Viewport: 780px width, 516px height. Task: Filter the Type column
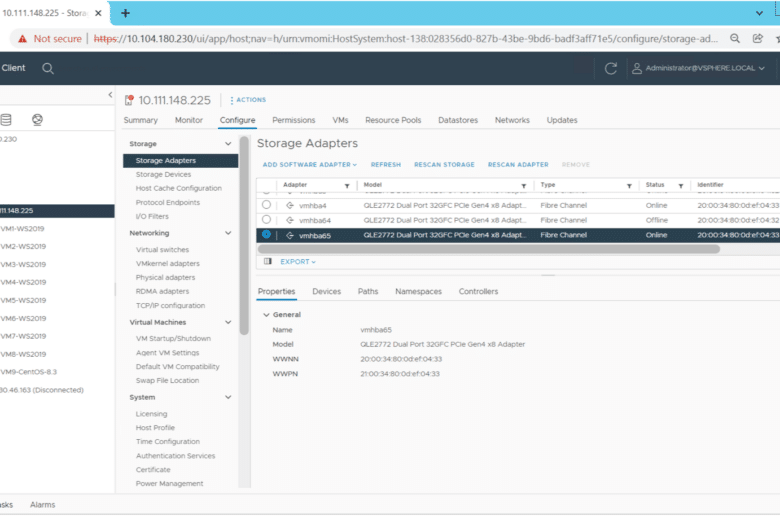click(x=629, y=186)
